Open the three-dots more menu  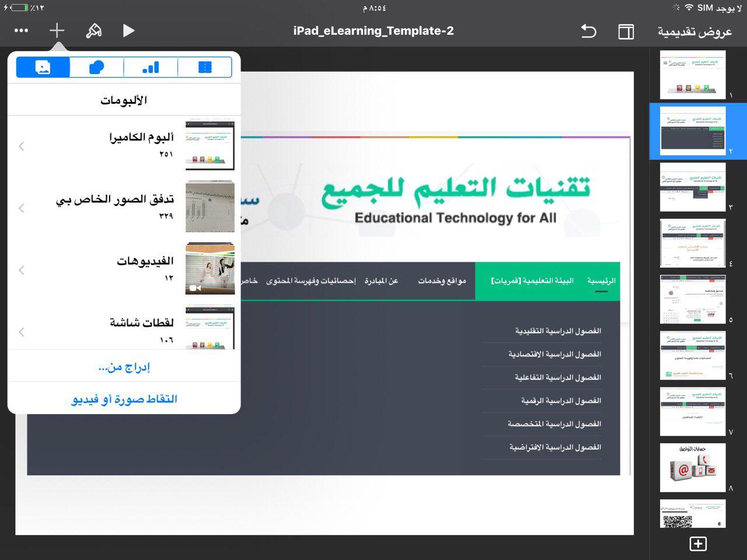coord(21,30)
